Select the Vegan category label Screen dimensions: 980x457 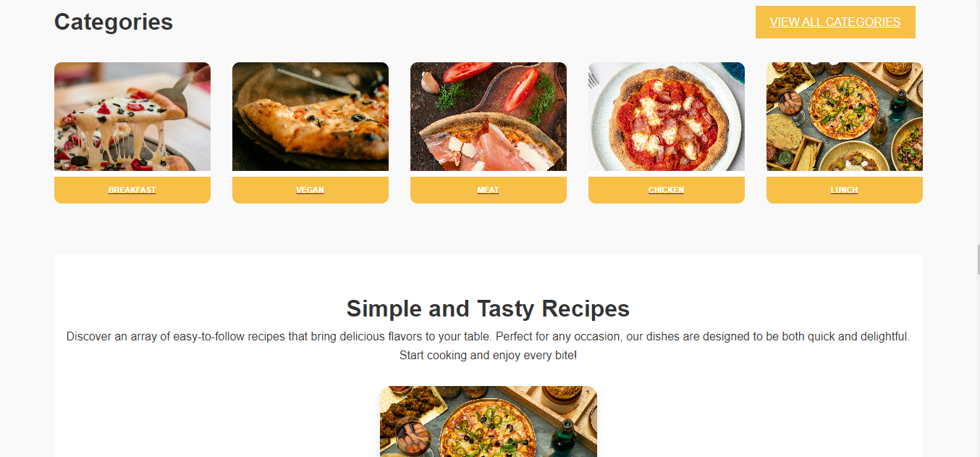point(310,190)
